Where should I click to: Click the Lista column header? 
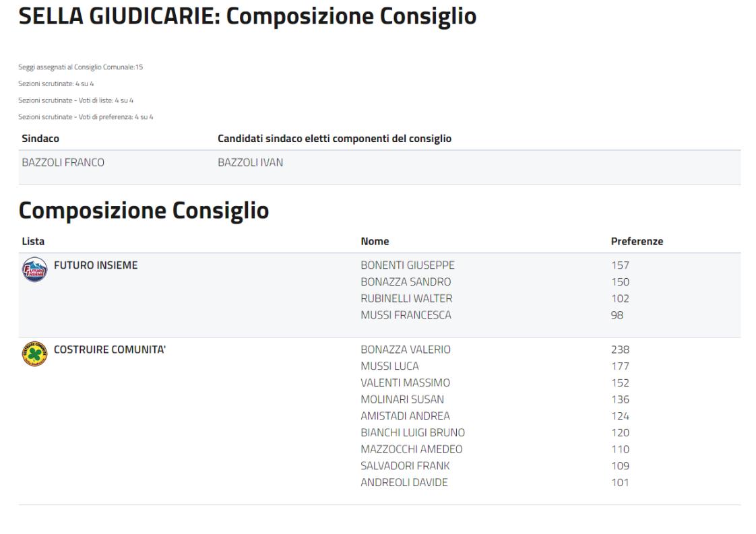click(x=33, y=242)
